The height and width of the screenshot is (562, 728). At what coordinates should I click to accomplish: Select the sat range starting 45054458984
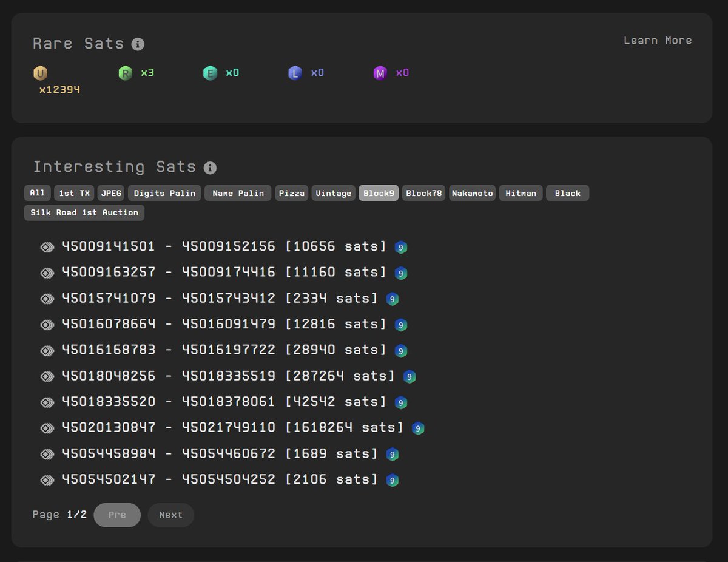point(109,453)
